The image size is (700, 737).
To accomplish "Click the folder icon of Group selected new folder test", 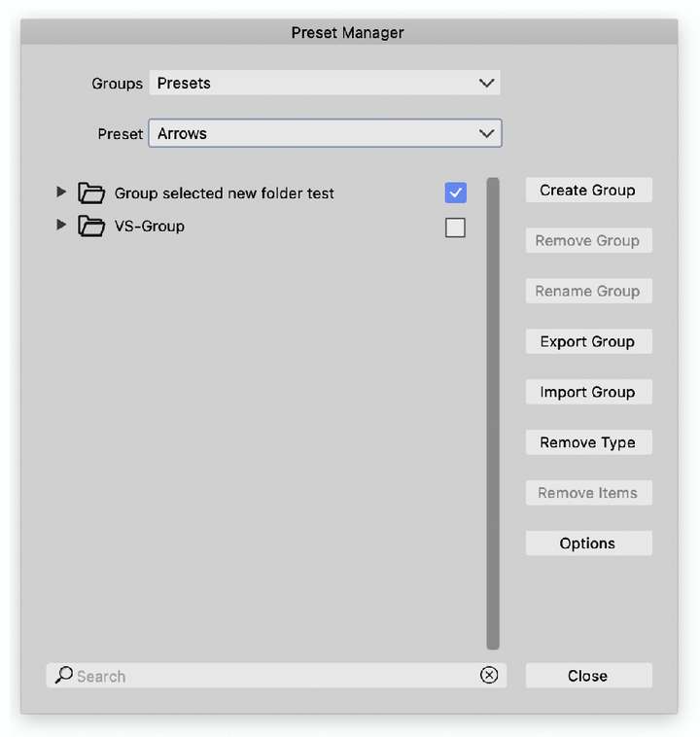I will (x=91, y=193).
